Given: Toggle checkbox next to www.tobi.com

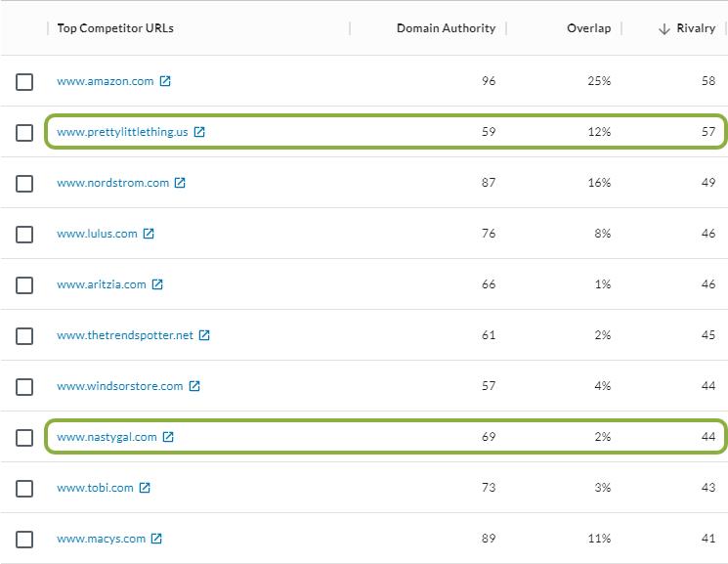Looking at the screenshot, I should [24, 489].
